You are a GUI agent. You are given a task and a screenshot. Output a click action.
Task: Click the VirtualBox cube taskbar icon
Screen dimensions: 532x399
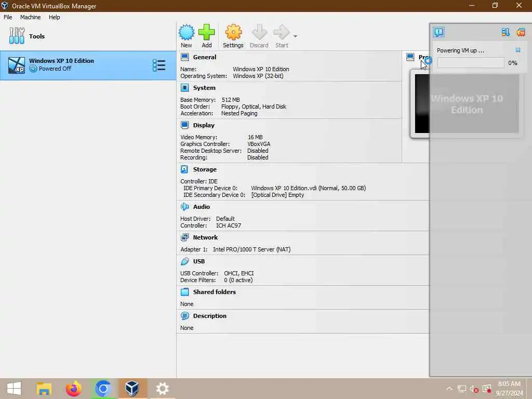click(132, 389)
